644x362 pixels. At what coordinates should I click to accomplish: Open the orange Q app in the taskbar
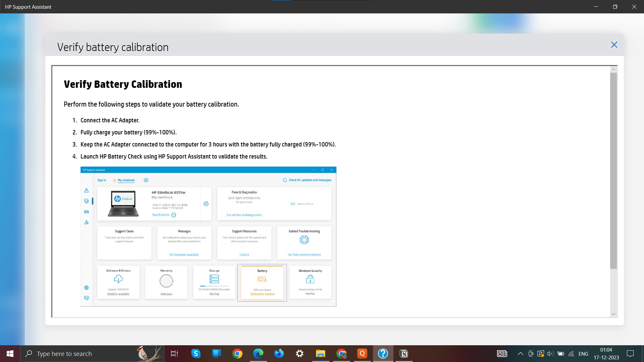point(362,354)
